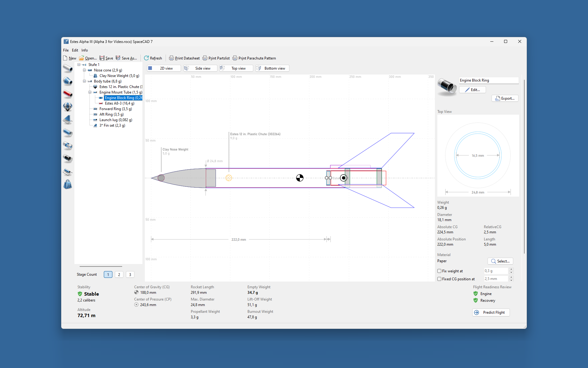Screen dimensions: 588x368
Task: Switch to the Side view tab
Action: (x=200, y=68)
